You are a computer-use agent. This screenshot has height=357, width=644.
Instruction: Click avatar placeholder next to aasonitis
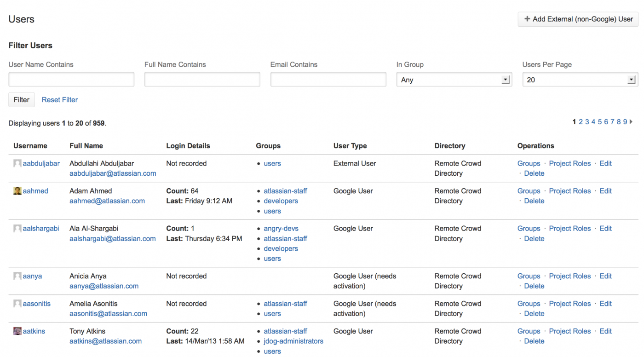[x=17, y=304]
